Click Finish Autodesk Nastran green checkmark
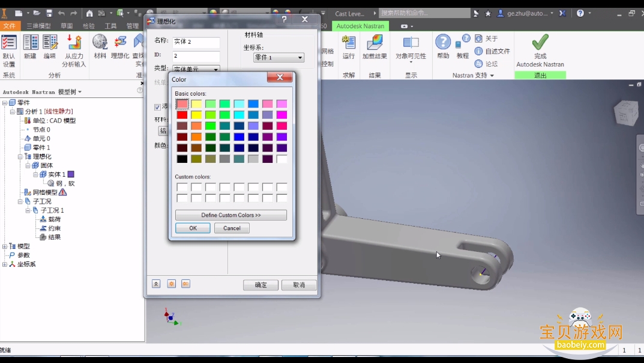644x363 pixels. 540,42
